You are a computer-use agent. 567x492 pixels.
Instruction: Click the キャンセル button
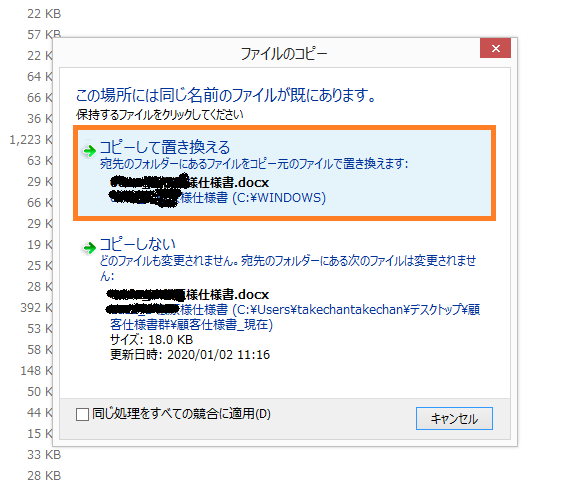(454, 419)
